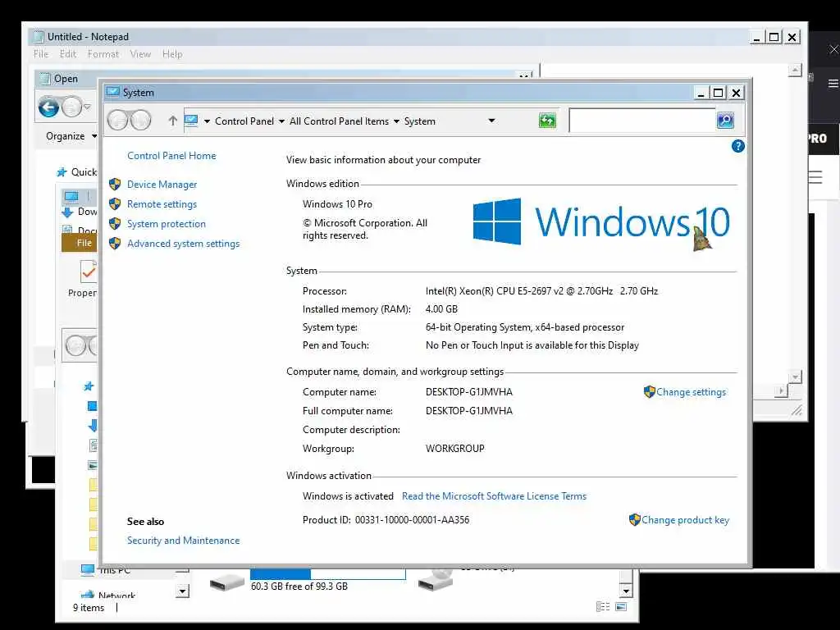
Task: Click the System breadcrumb segment
Action: tap(419, 121)
